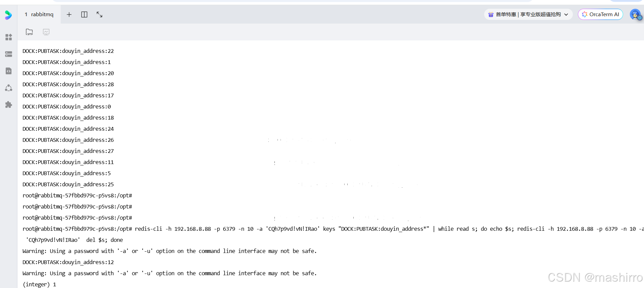Click the line DOCK:PUBTASK:douyin_address:24
Image resolution: width=644 pixels, height=288 pixels.
(68, 129)
